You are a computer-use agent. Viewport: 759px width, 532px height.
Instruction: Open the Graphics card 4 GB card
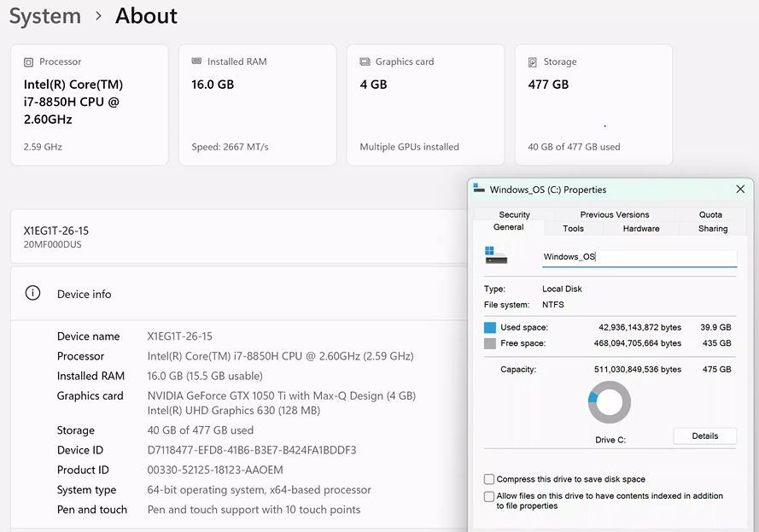coord(425,104)
